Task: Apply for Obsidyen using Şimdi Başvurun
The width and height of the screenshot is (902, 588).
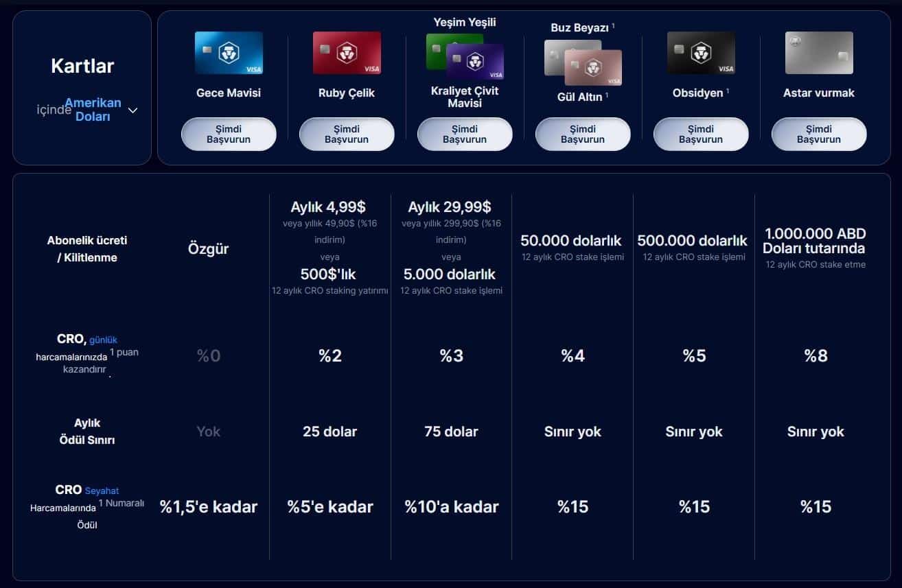Action: 701,134
